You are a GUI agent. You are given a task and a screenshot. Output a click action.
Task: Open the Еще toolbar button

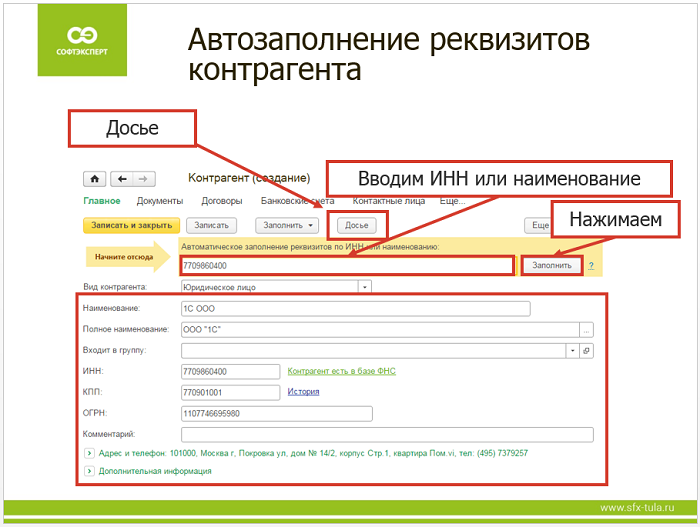click(539, 226)
